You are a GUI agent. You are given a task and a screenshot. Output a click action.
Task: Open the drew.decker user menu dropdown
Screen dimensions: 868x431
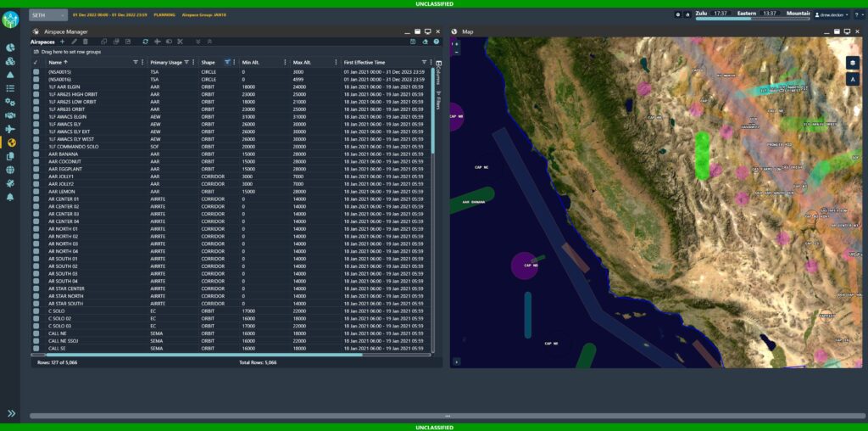tap(832, 15)
